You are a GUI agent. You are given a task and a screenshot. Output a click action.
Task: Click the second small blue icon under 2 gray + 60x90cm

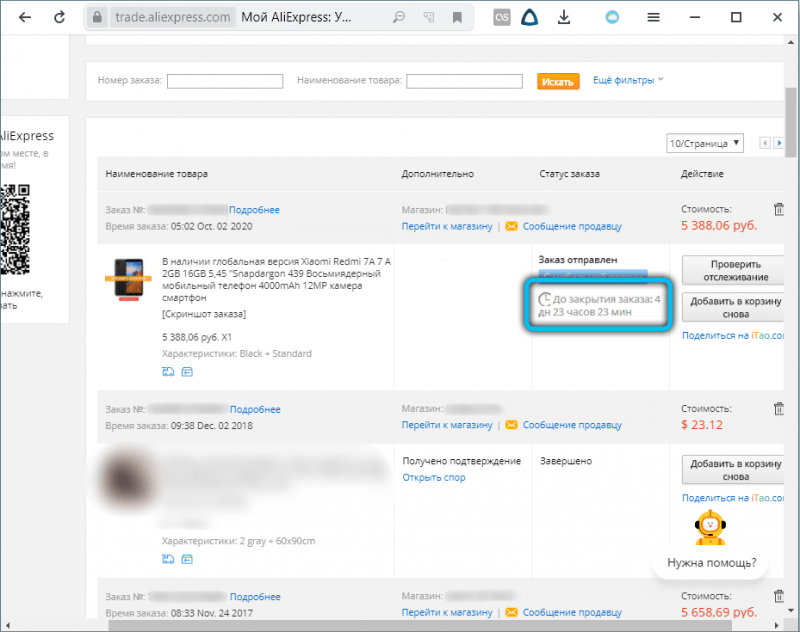click(x=187, y=559)
